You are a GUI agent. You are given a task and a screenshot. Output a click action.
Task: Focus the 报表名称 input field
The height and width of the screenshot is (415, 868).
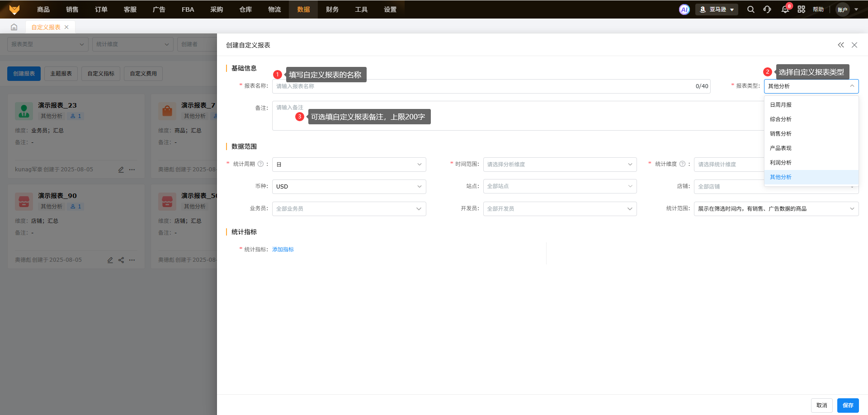click(x=491, y=86)
